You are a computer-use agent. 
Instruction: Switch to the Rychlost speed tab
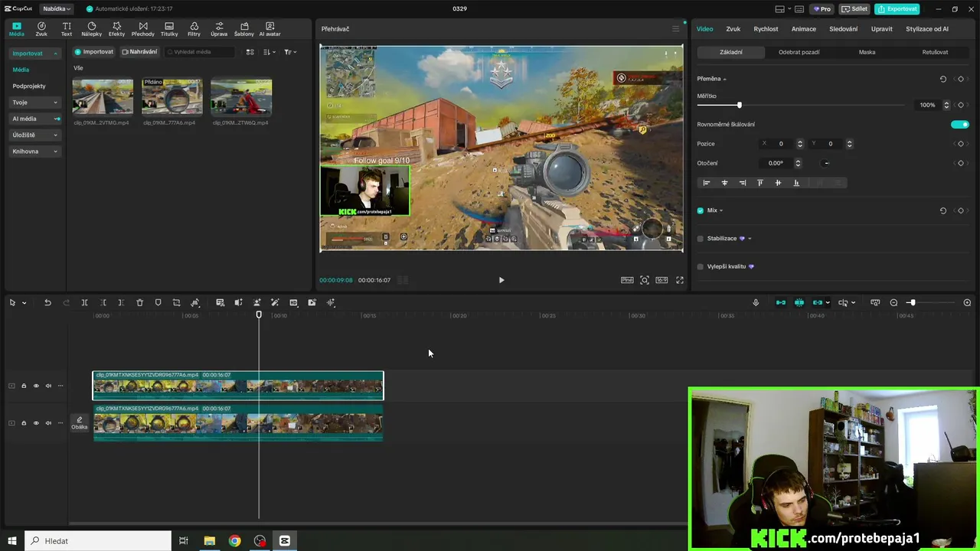point(766,29)
